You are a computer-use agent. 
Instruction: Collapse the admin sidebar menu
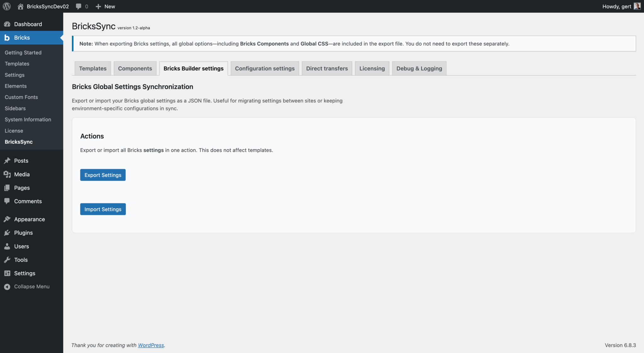coord(31,287)
